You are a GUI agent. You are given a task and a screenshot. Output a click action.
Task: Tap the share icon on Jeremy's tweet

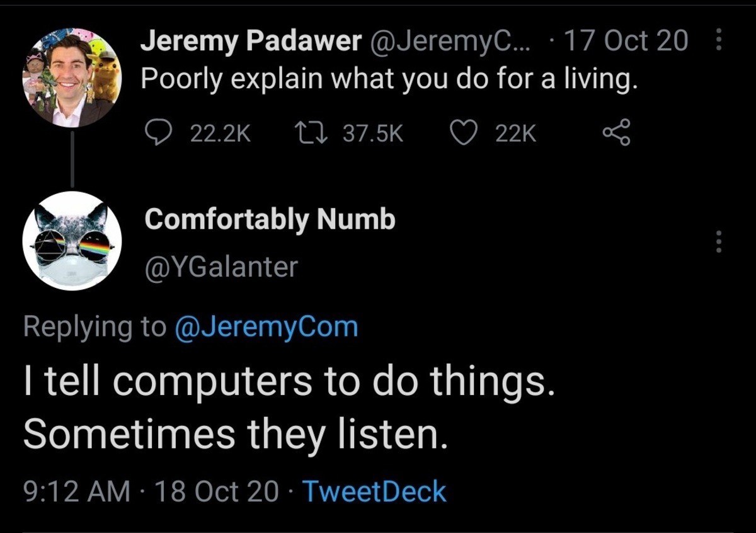[x=616, y=132]
